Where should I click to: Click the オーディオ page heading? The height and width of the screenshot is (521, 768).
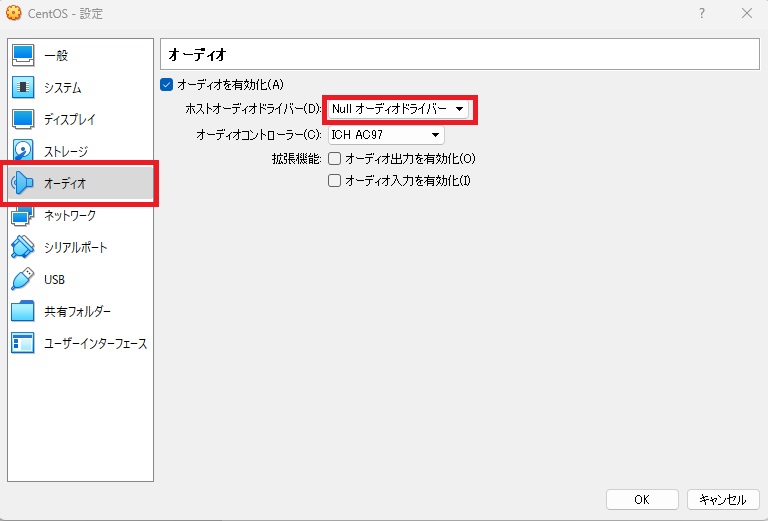(x=197, y=54)
